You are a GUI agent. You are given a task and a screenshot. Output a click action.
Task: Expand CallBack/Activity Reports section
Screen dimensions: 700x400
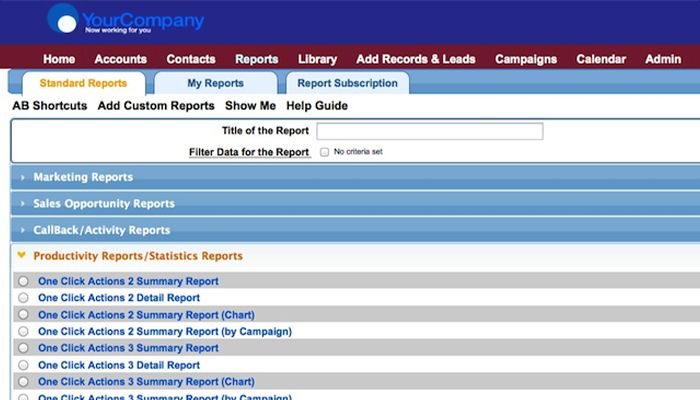pyautogui.click(x=101, y=230)
